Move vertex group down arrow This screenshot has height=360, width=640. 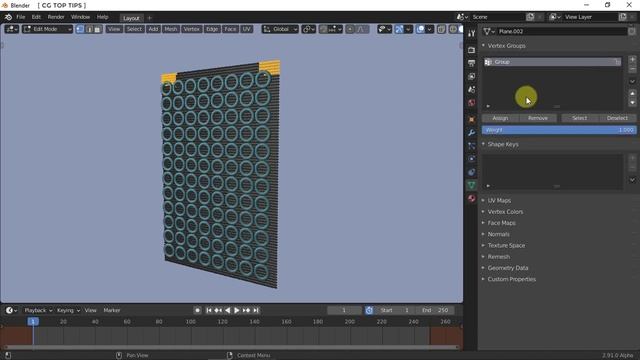(632, 103)
